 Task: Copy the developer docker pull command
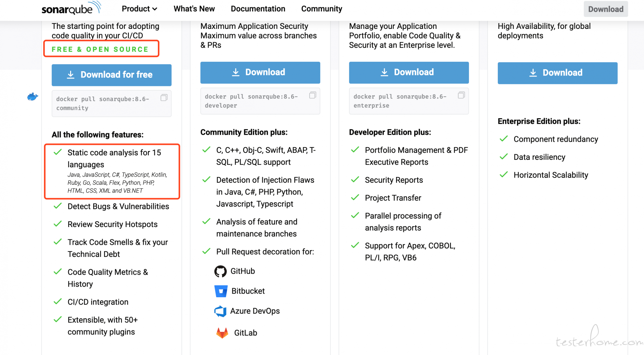(313, 95)
